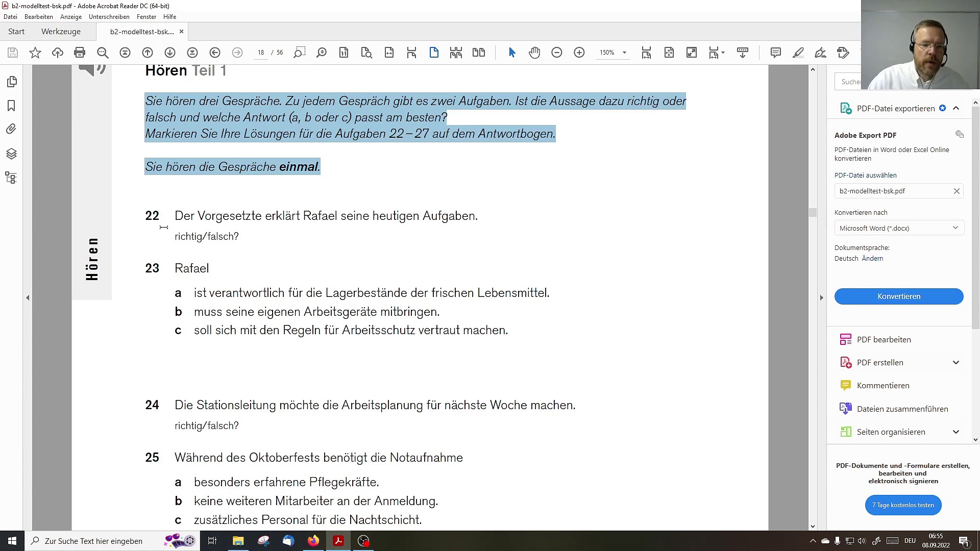980x551 pixels.
Task: Click the zoom out minus icon
Action: 557,53
